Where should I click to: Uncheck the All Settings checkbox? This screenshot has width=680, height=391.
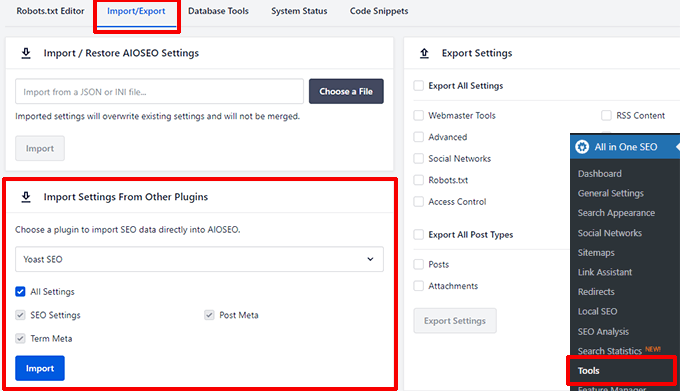pyautogui.click(x=20, y=292)
